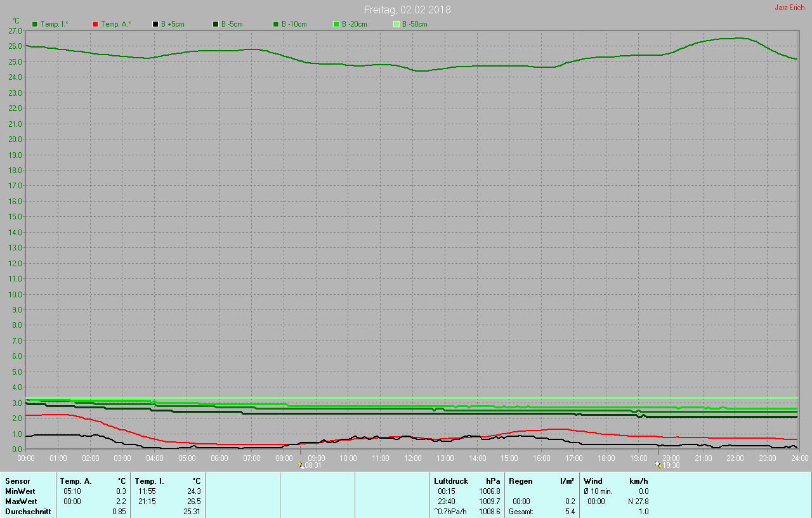Click the rain total value 5.4
The height and width of the screenshot is (518, 812).
[x=570, y=512]
